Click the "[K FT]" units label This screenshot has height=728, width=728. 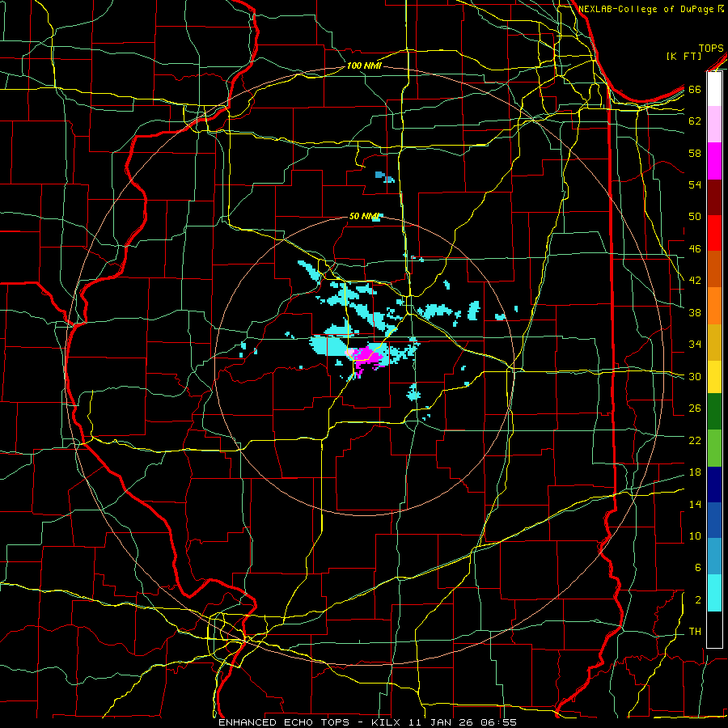point(684,56)
